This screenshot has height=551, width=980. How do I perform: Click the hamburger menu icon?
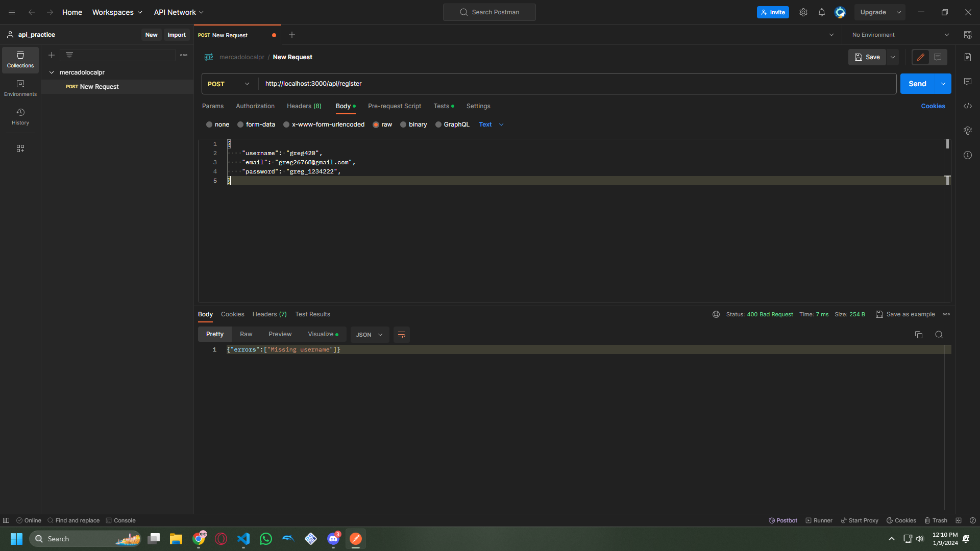12,12
